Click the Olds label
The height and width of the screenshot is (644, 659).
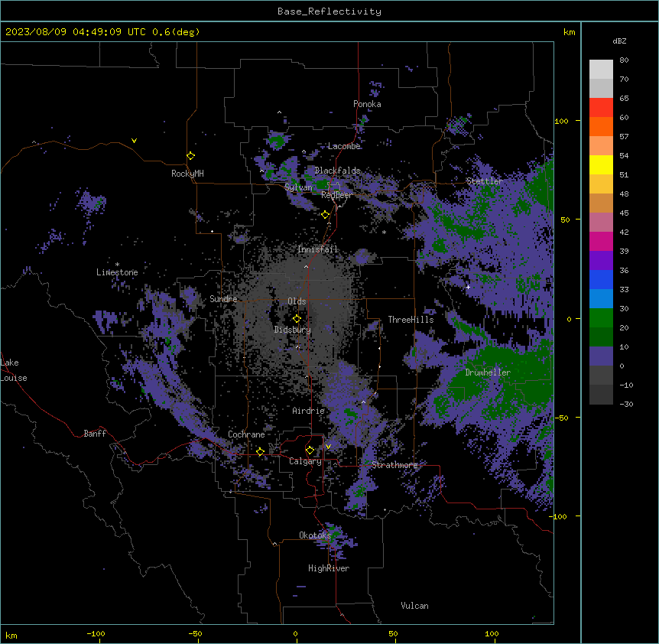297,301
